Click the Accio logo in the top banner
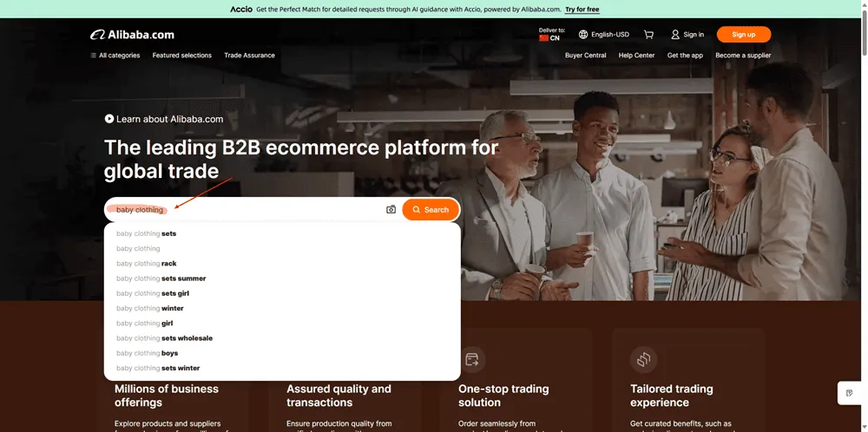Image resolution: width=868 pixels, height=432 pixels. point(241,9)
